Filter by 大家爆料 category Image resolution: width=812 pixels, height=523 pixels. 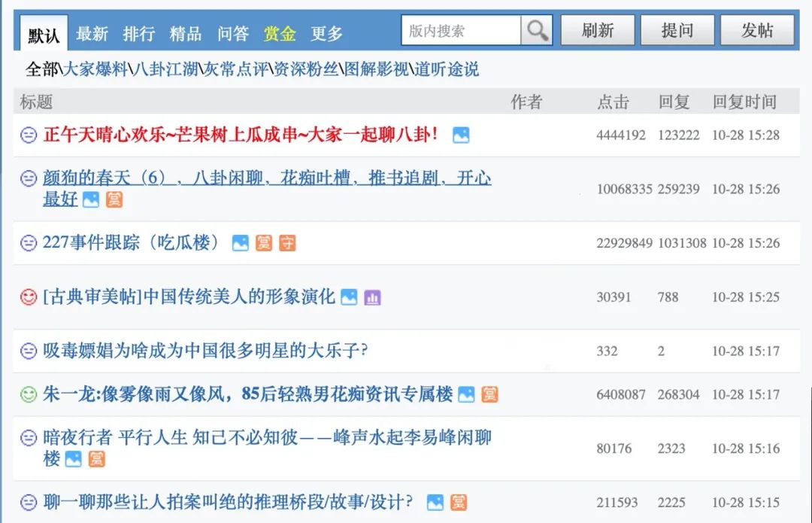(x=95, y=69)
